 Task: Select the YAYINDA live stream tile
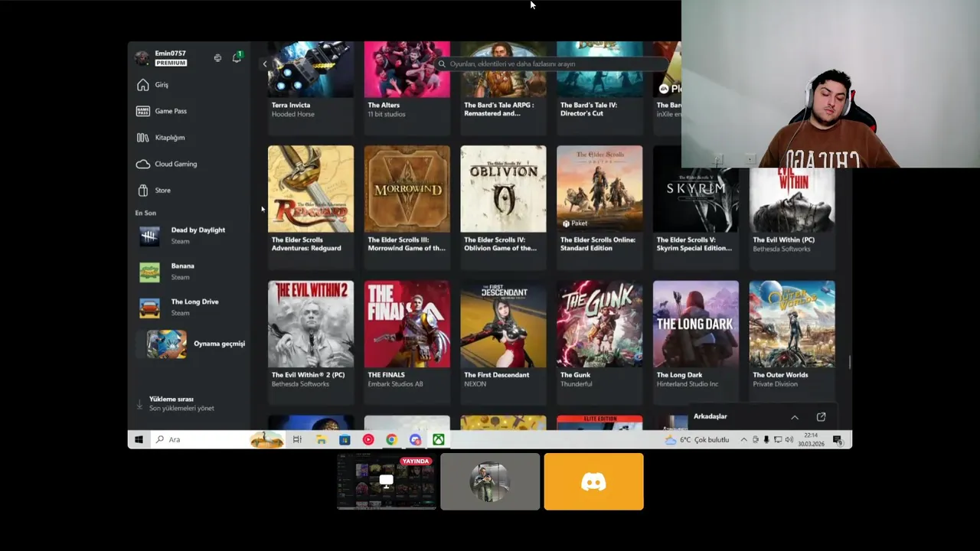pos(387,481)
